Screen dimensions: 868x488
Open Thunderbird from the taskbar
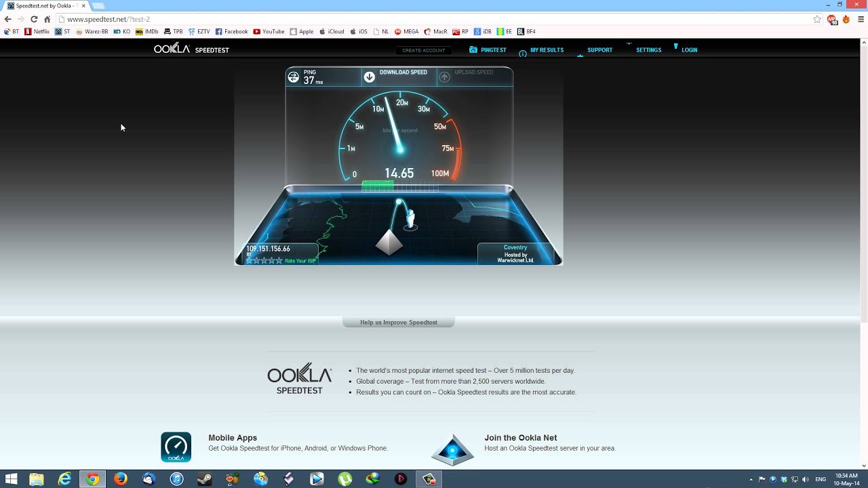tap(149, 479)
